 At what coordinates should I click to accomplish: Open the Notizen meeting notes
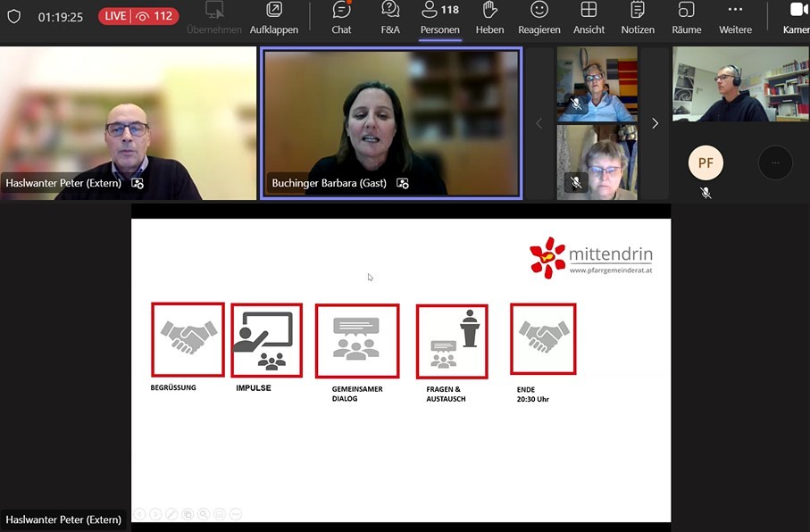point(638,18)
